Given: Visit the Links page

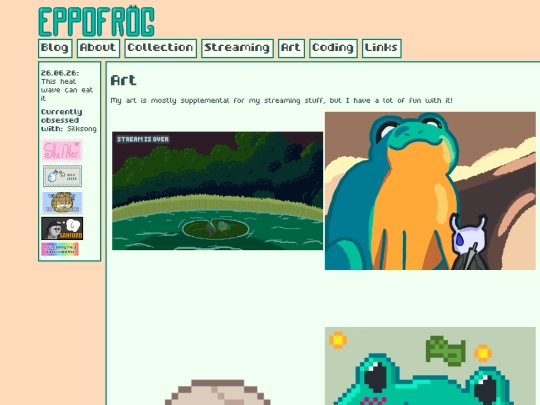Looking at the screenshot, I should point(382,48).
